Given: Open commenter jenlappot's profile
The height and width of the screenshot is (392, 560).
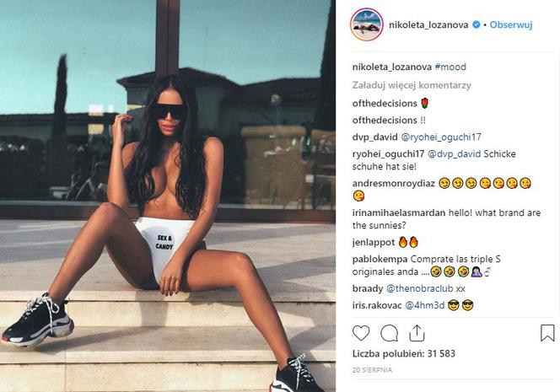Looking at the screenshot, I should [x=374, y=243].
